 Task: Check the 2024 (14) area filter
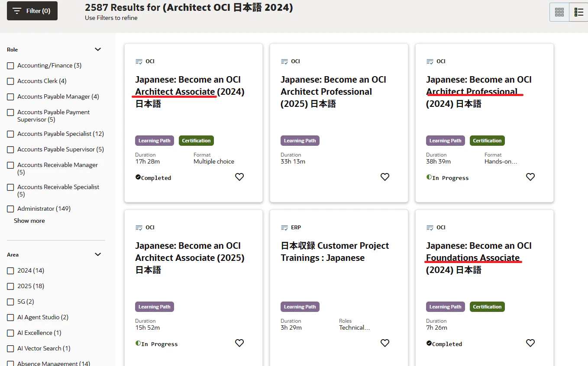click(10, 271)
